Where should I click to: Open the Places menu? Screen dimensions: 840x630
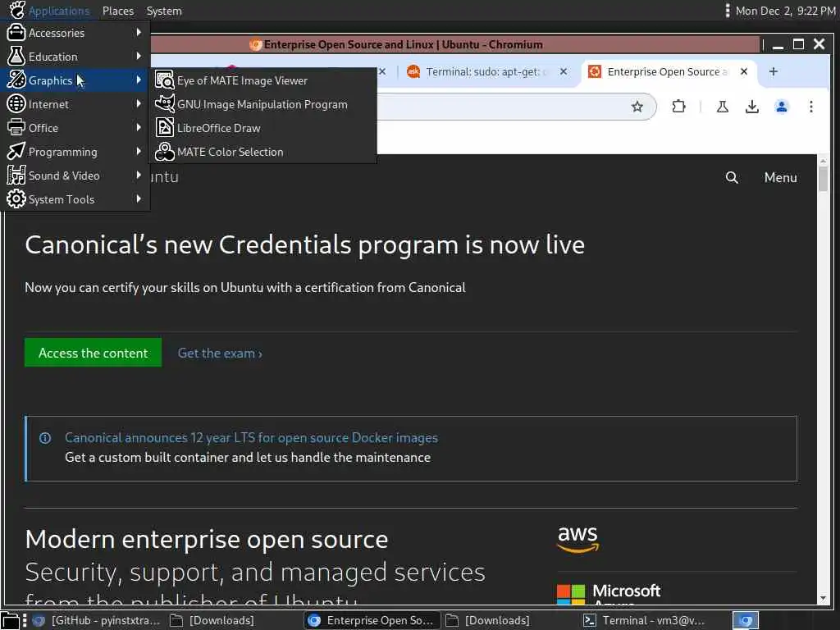click(x=118, y=11)
